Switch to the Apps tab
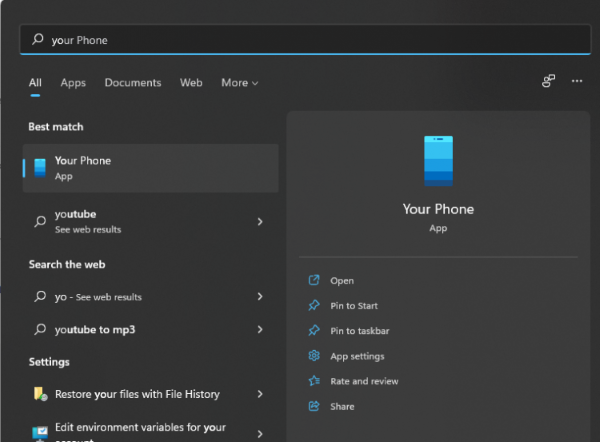 tap(73, 83)
